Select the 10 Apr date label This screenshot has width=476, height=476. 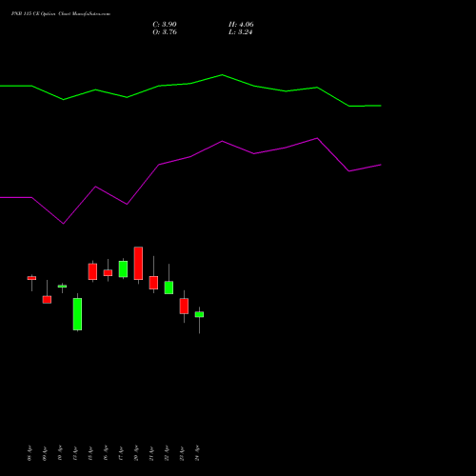point(60,453)
